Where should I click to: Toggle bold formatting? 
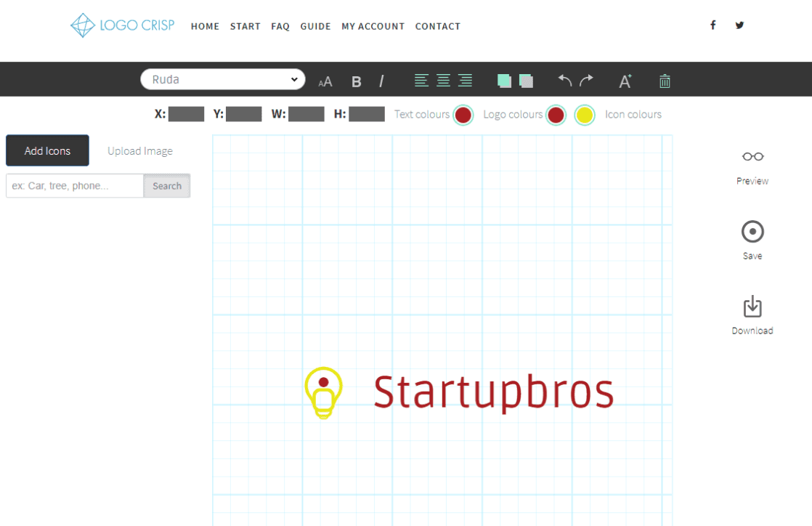(x=357, y=81)
